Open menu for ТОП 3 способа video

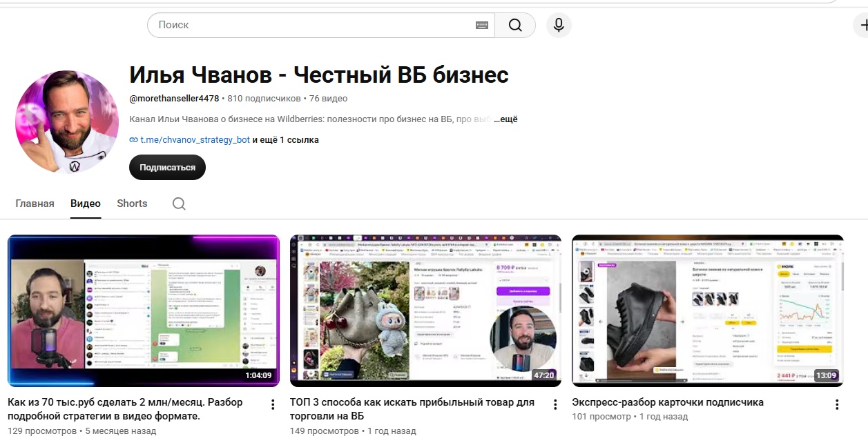click(x=554, y=404)
